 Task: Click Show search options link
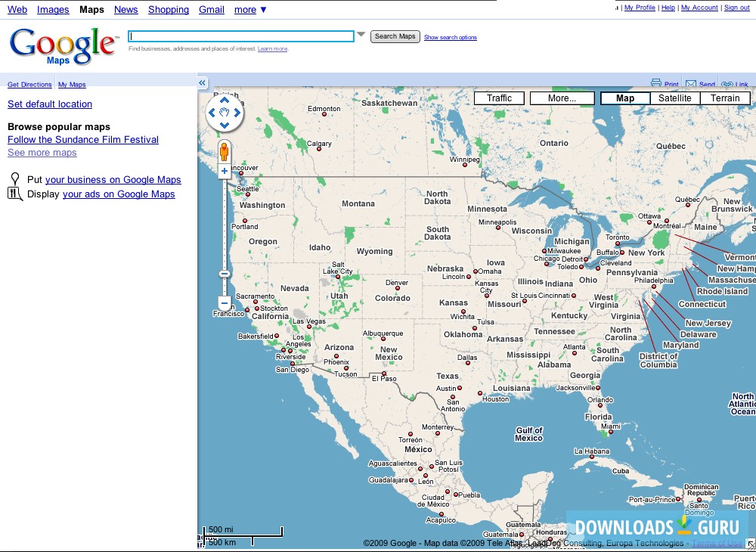[x=451, y=37]
